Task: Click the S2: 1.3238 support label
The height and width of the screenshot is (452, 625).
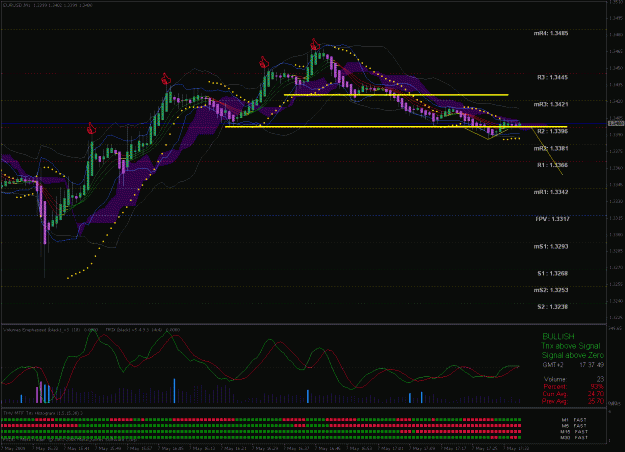Action: click(x=552, y=307)
